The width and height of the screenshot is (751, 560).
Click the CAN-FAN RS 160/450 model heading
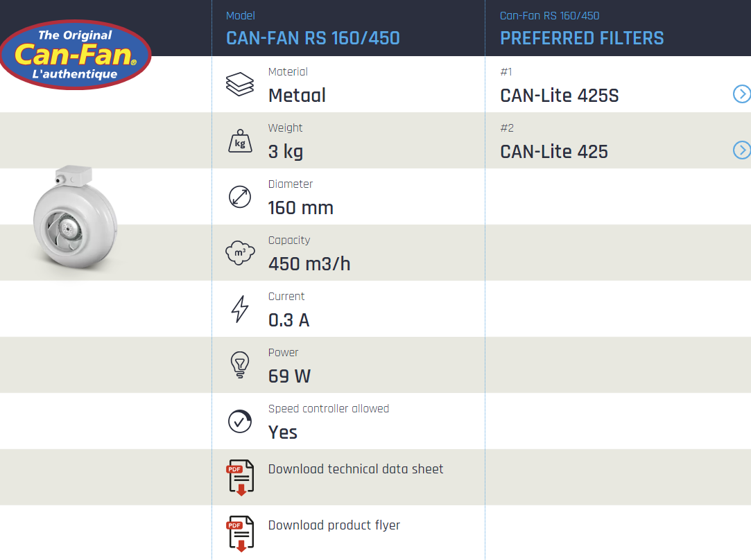click(x=313, y=37)
